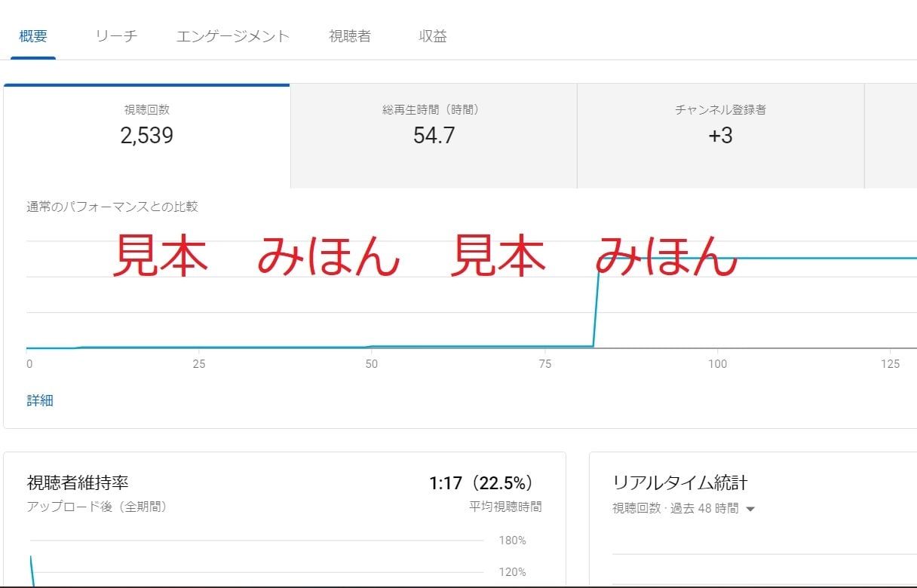The width and height of the screenshot is (917, 588).
Task: Click the x-axis label 25
Action: click(x=199, y=364)
